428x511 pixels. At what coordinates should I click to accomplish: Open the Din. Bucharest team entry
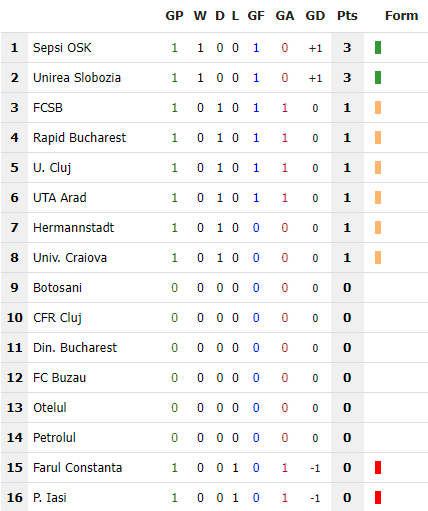pos(75,348)
